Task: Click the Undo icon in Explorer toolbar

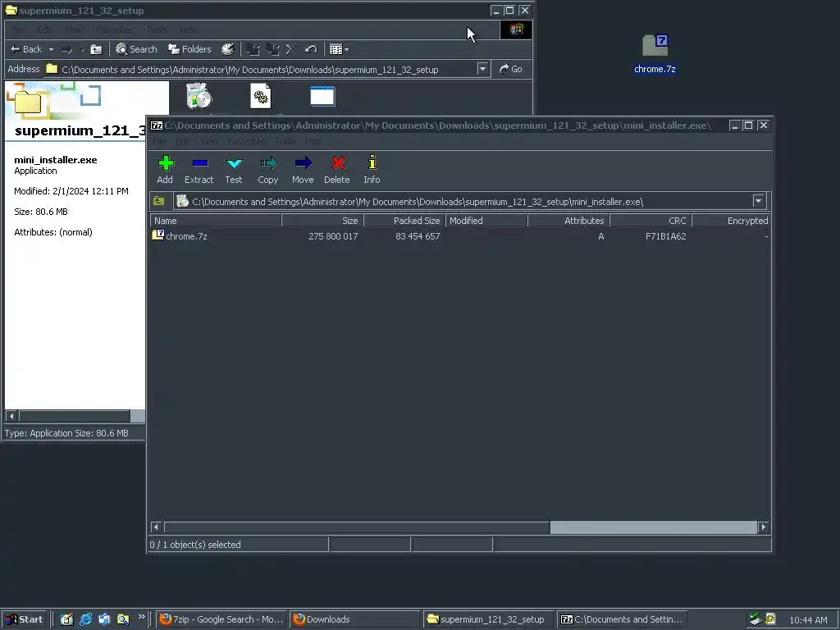Action: tap(311, 49)
